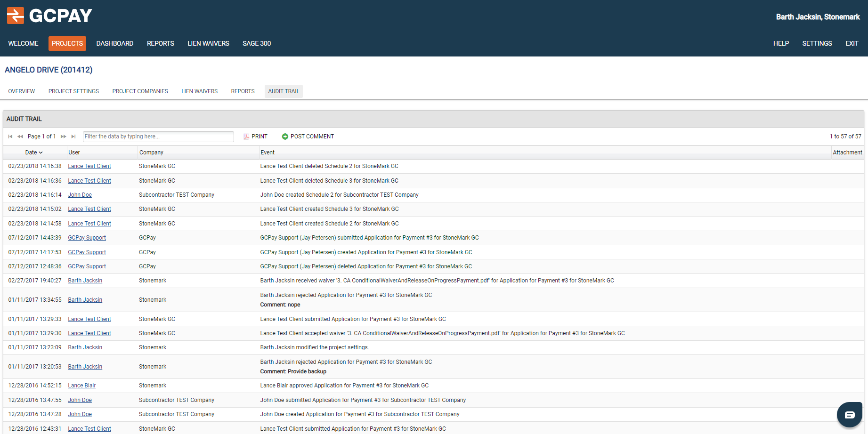Go to first page of audit trail

(10, 137)
